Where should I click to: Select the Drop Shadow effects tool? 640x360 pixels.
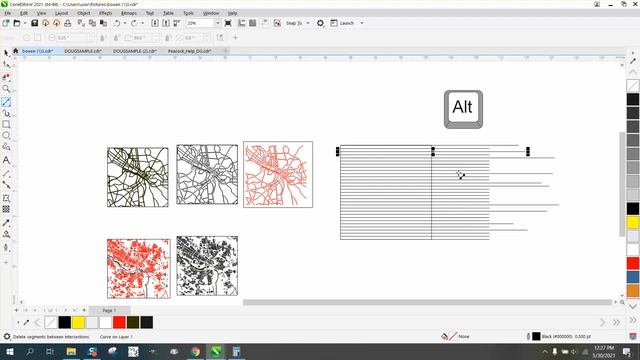pos(6,198)
